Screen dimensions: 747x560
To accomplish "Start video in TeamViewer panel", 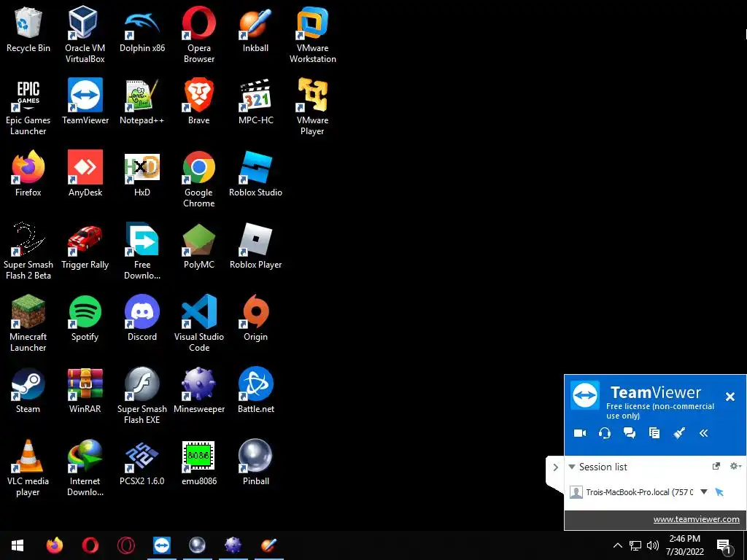I will tap(580, 433).
